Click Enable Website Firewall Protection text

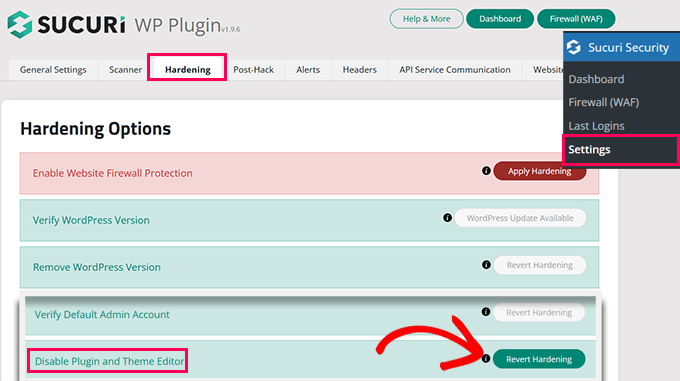(112, 173)
